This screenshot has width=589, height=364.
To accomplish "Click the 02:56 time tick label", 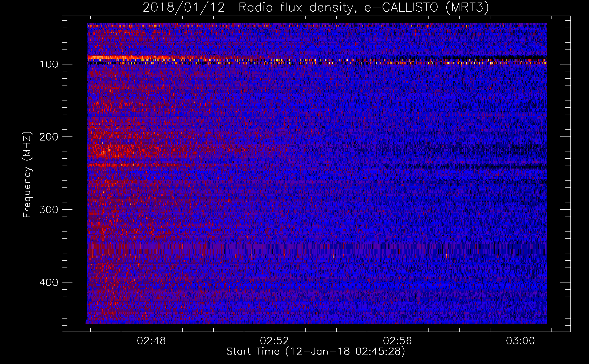I will coord(398,341).
